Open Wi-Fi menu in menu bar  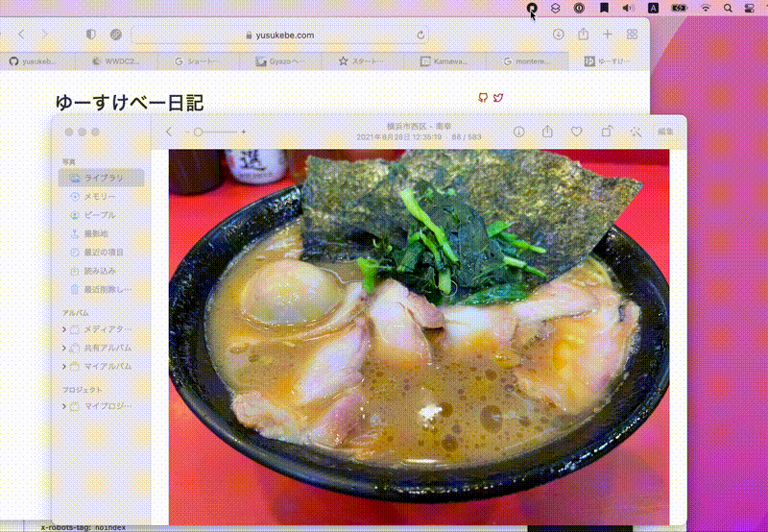coord(706,8)
